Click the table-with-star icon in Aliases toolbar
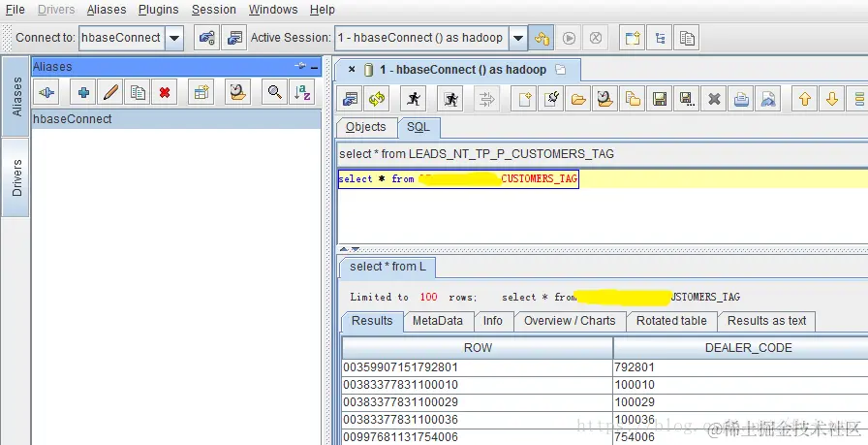 (x=201, y=92)
